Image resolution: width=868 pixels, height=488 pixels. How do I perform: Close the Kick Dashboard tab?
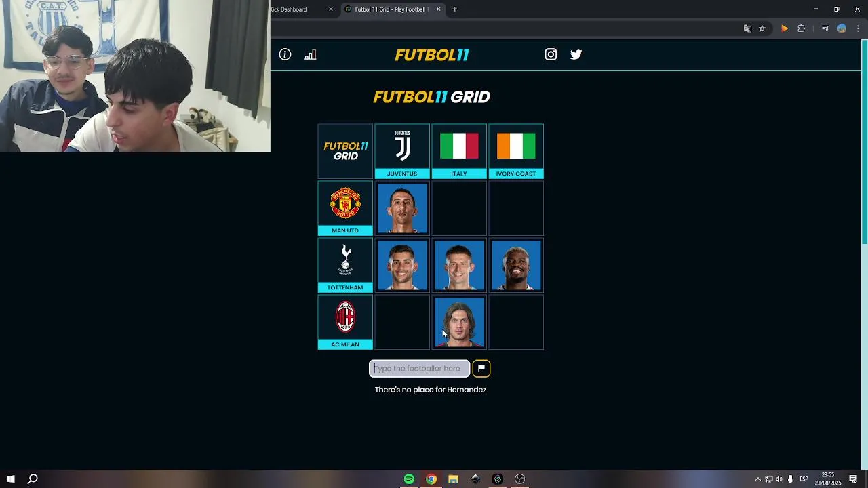(331, 9)
